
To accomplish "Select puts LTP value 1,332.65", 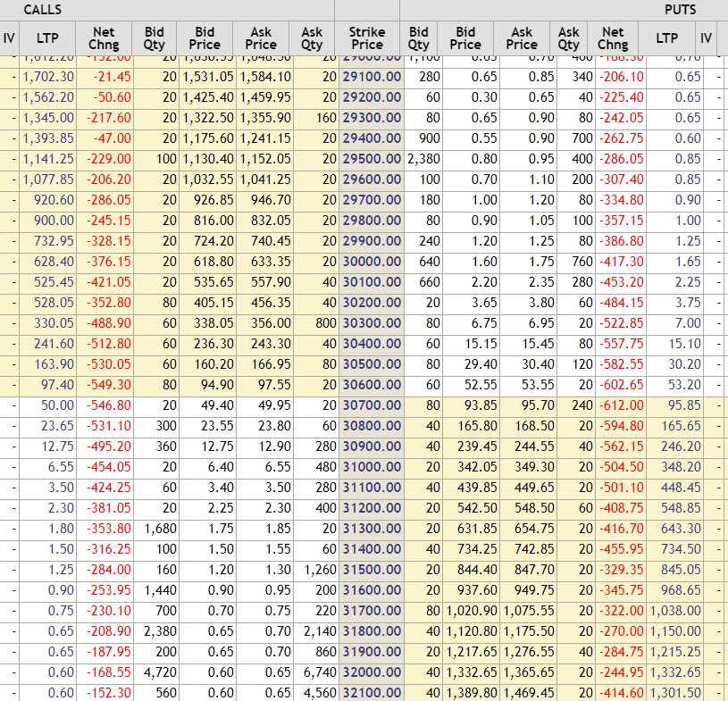I will tap(675, 672).
